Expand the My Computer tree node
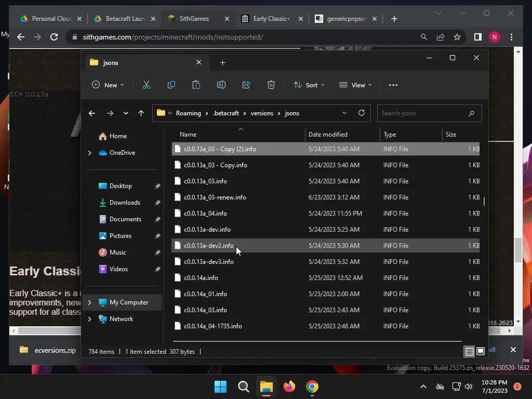 (x=89, y=302)
